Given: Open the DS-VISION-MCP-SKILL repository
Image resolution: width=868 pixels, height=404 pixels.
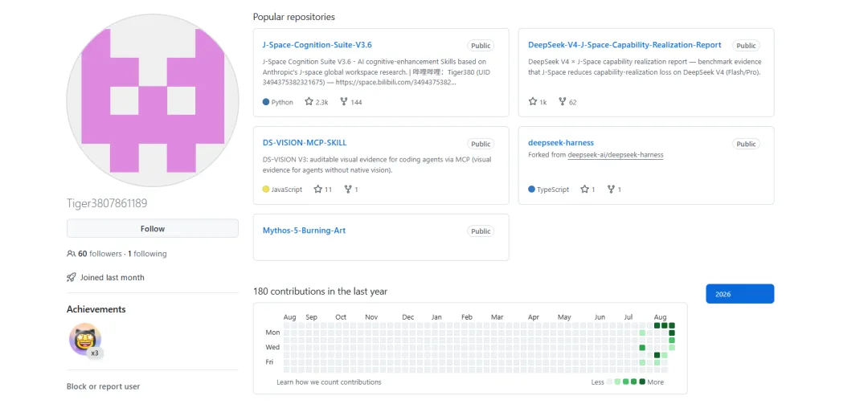Looking at the screenshot, I should tap(305, 143).
